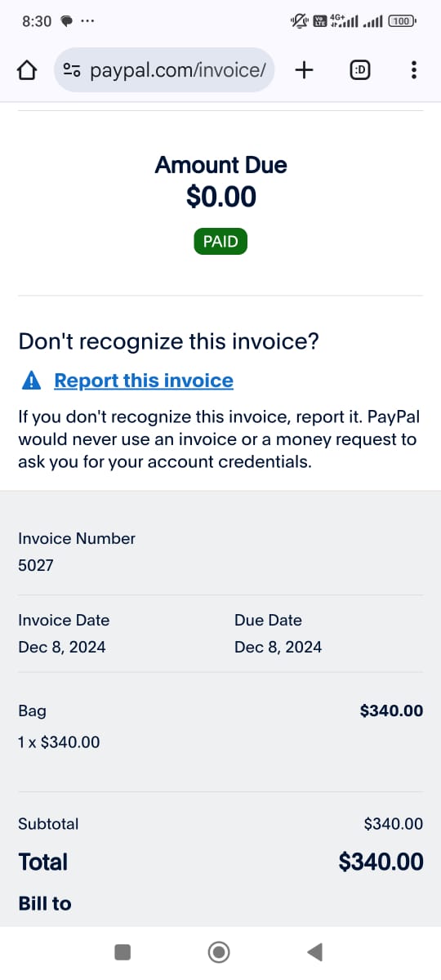This screenshot has height=980, width=441.
Task: Tap the Total amount $340.00
Action: [x=381, y=862]
